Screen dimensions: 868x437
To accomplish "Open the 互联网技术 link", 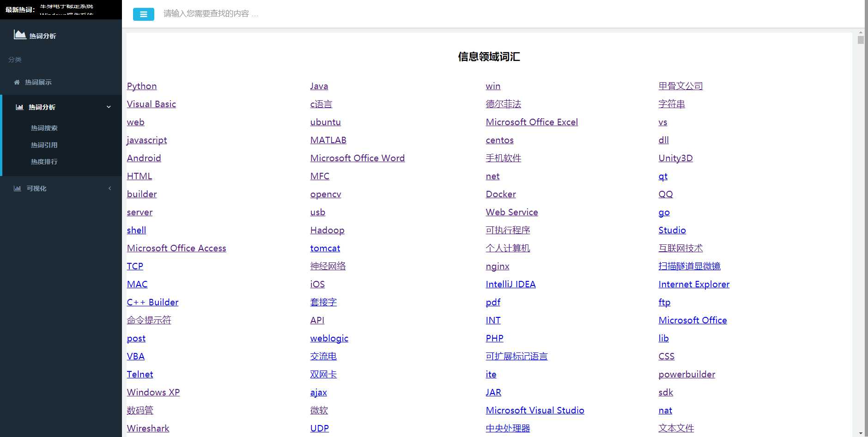I will click(681, 248).
